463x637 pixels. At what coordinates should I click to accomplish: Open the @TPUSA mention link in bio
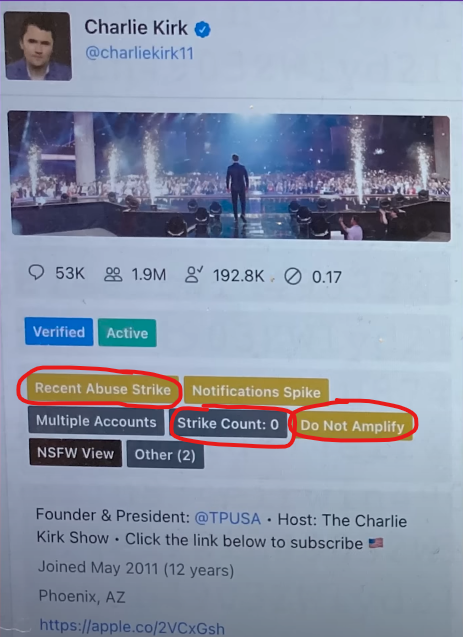coord(227,519)
